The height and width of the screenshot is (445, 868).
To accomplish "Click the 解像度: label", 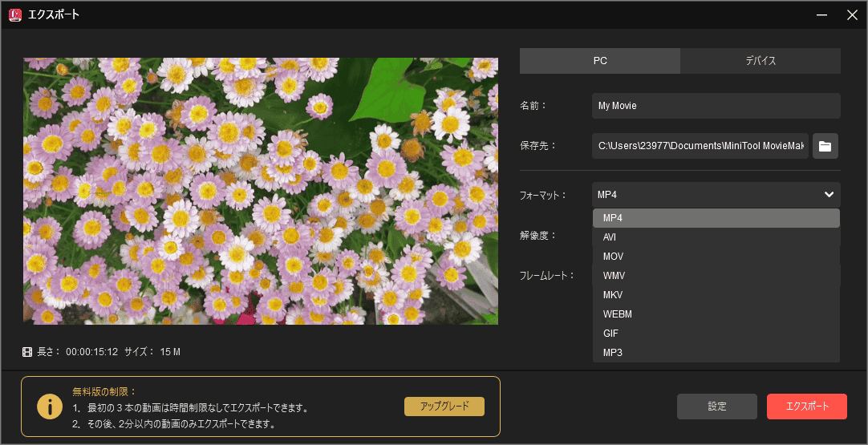I will 537,235.
